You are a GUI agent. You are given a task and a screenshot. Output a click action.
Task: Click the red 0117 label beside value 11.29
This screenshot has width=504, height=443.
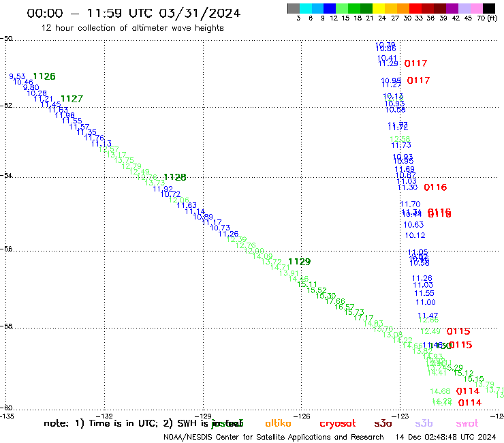pos(415,63)
